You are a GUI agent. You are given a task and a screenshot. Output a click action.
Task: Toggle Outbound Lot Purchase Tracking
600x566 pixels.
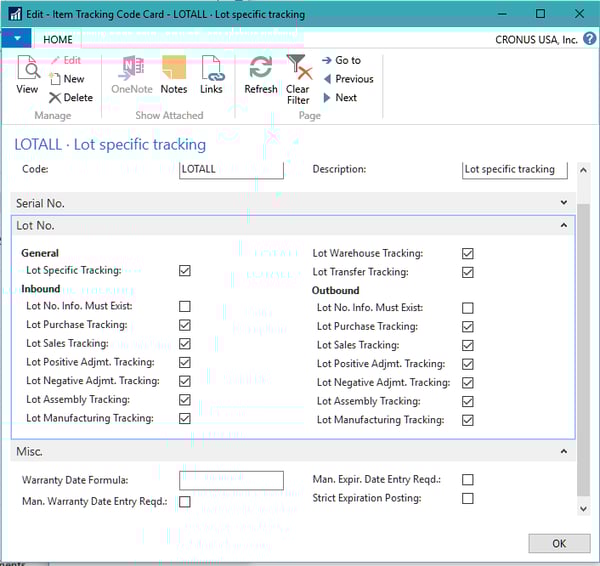[468, 326]
